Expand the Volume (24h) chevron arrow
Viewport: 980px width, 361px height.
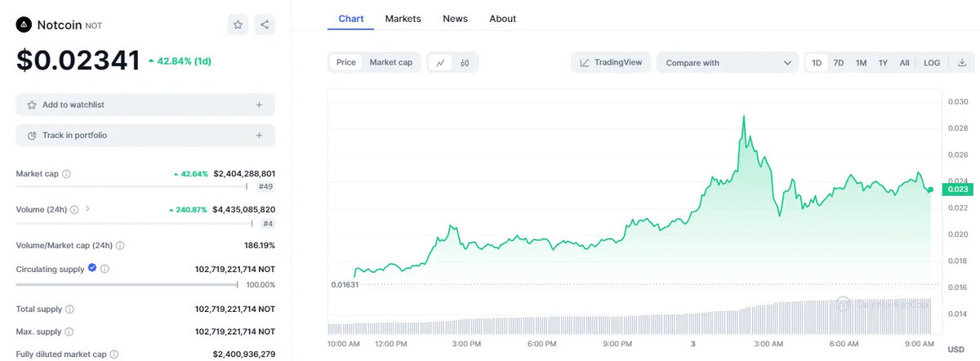tap(87, 209)
